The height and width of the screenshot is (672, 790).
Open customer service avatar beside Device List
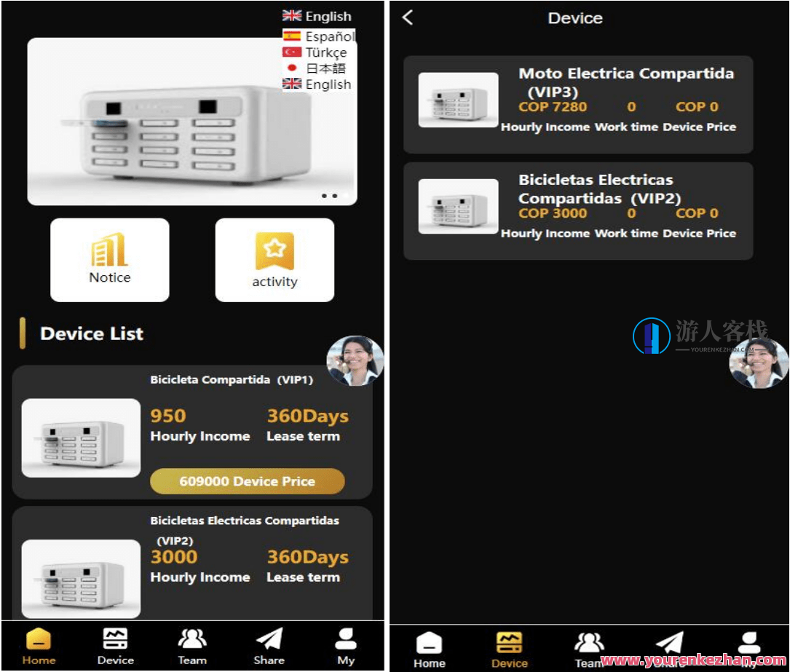[355, 360]
